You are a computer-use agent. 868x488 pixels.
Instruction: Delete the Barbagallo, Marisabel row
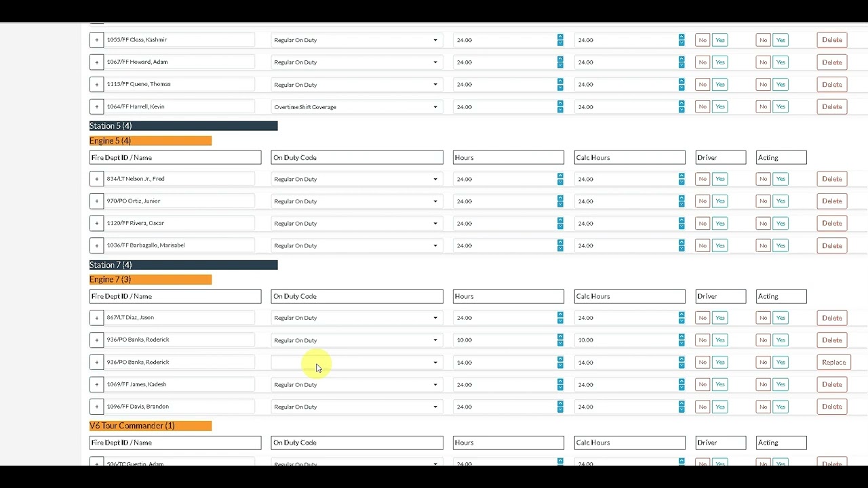832,245
